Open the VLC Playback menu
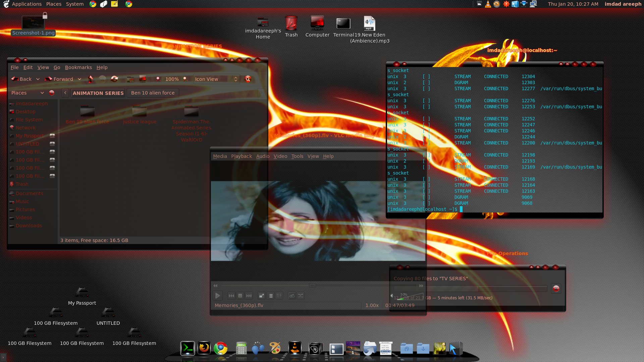644x362 pixels. point(241,156)
